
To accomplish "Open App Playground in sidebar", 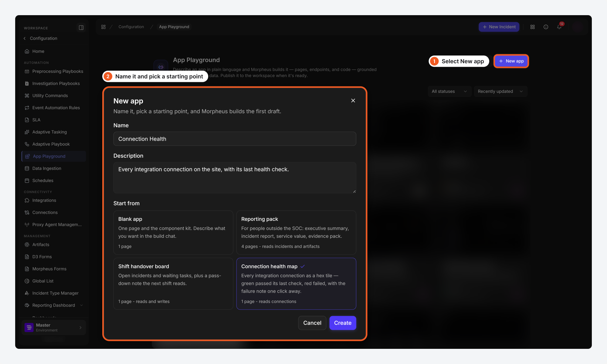I will [x=54, y=156].
